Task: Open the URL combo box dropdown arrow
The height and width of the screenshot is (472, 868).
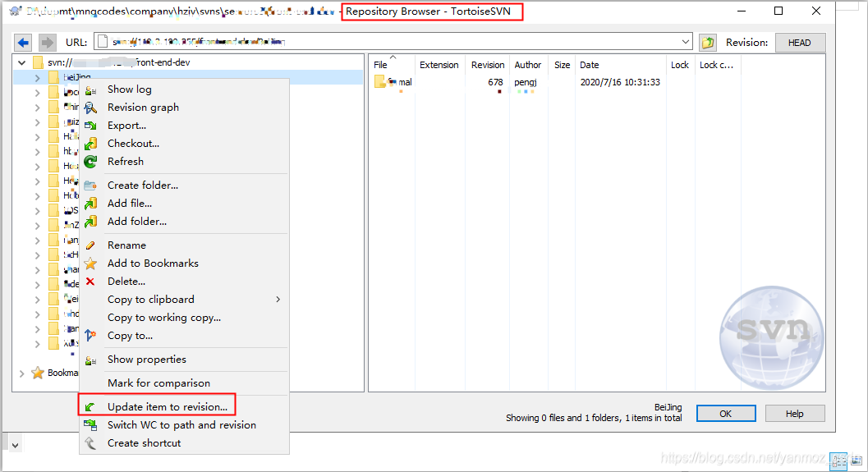Action: (686, 42)
